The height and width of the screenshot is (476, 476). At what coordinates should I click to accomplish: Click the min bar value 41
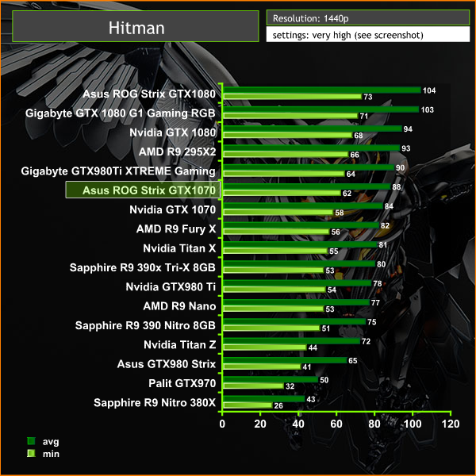307,367
